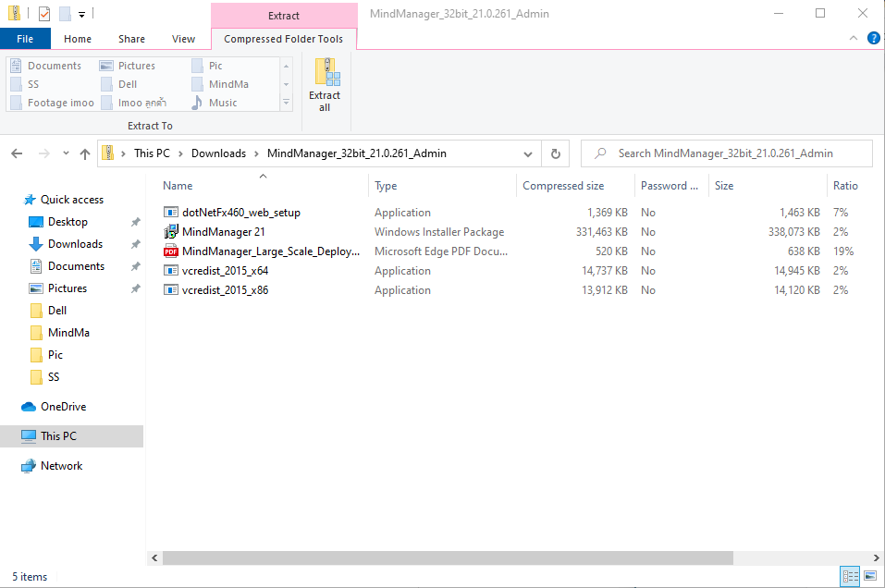Select the dotNetFx460_web_setup file

click(241, 213)
